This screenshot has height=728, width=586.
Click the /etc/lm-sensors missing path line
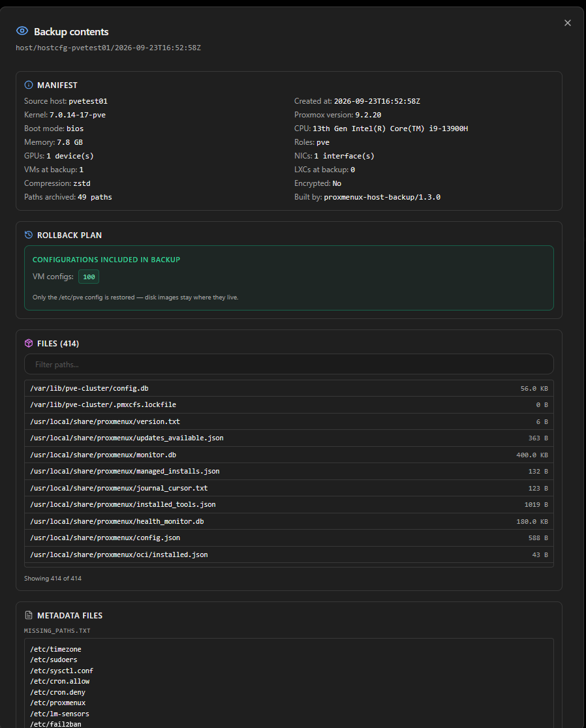(x=59, y=714)
